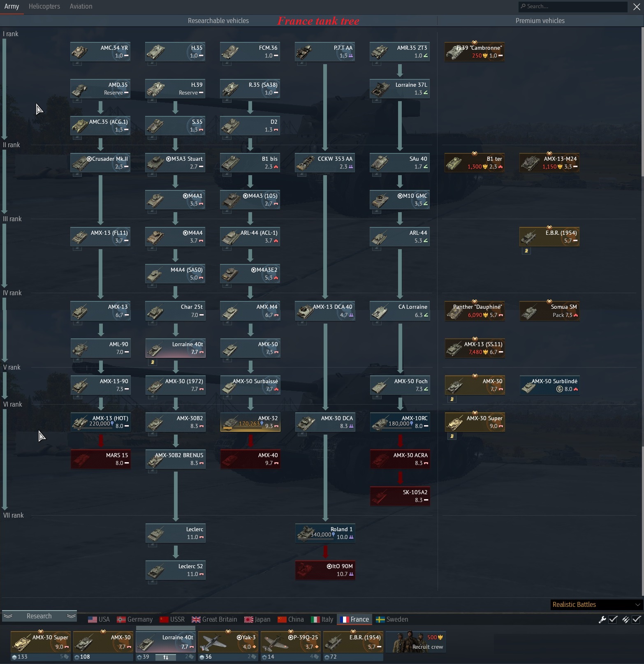The height and width of the screenshot is (664, 644).
Task: Open the Realistic Battles mode dropdown
Action: click(x=596, y=604)
